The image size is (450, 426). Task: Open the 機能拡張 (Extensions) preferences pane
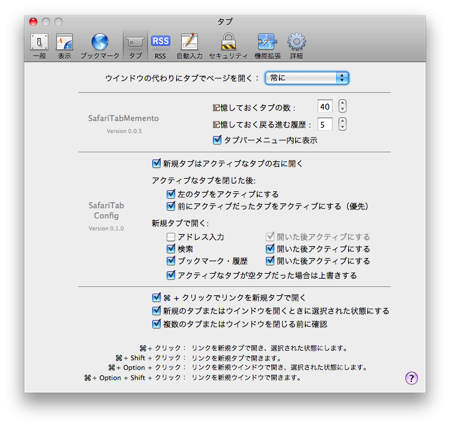tap(267, 46)
